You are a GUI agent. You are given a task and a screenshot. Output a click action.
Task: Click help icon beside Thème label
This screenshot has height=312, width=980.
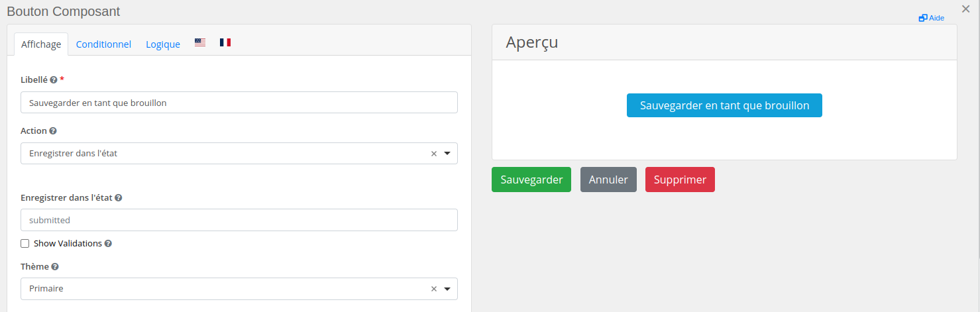[55, 266]
